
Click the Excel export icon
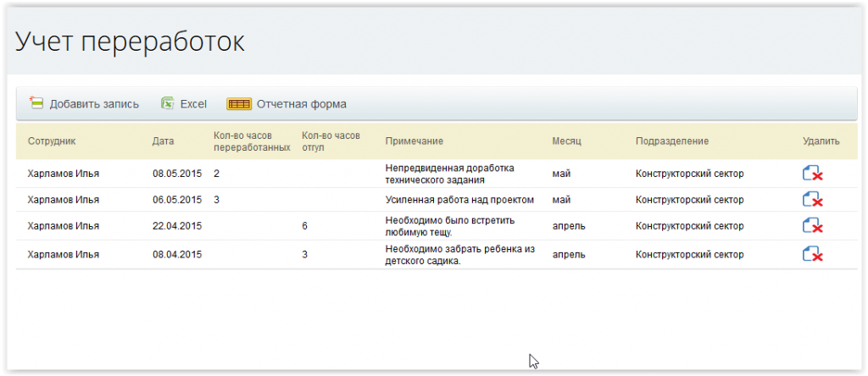point(168,103)
